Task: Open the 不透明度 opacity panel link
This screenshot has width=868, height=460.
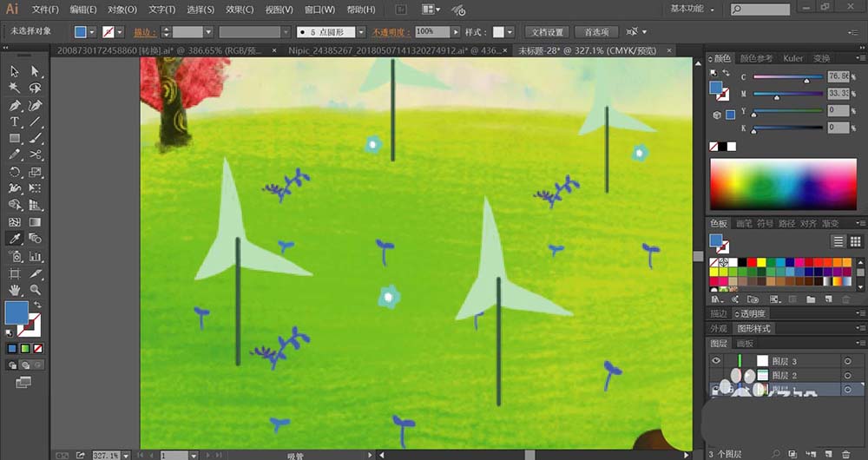Action: (391, 32)
